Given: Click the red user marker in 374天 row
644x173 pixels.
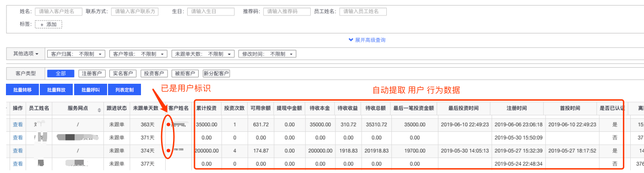Looking at the screenshot, I should pos(168,150).
